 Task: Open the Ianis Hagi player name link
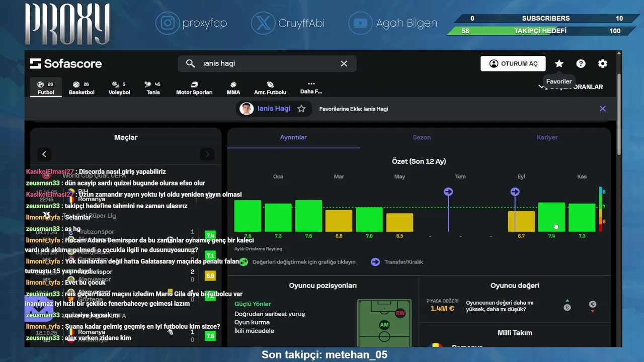(274, 109)
